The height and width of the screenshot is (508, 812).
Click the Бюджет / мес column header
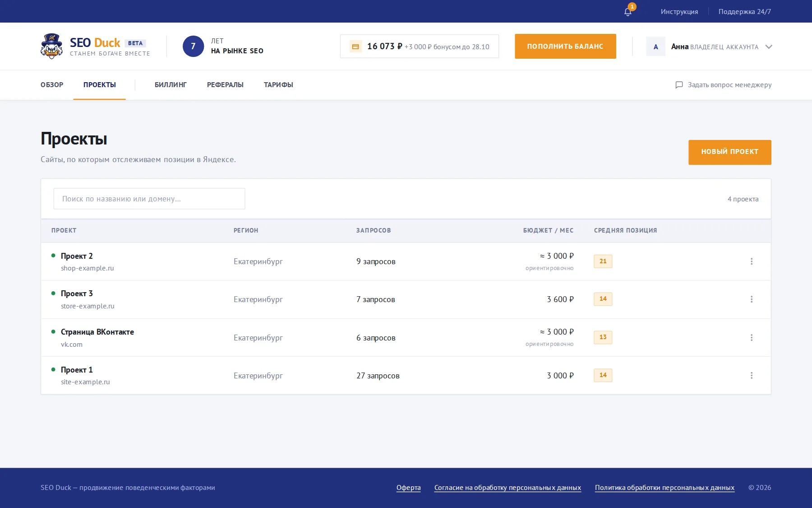(x=548, y=230)
